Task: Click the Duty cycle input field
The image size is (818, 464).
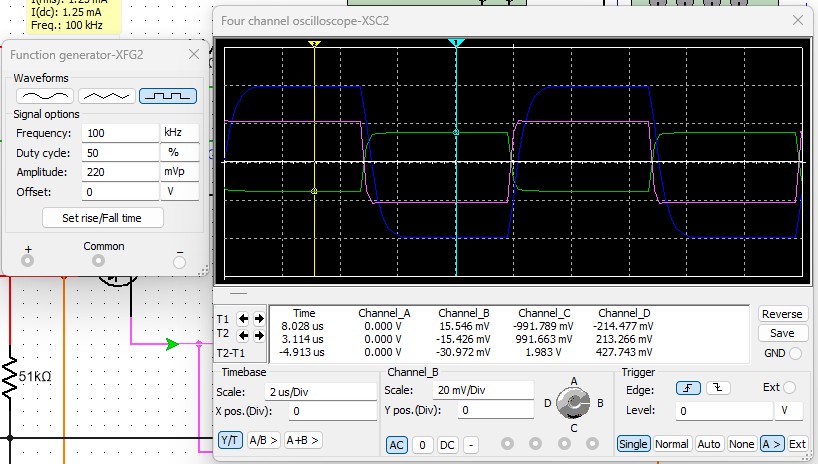Action: 120,152
